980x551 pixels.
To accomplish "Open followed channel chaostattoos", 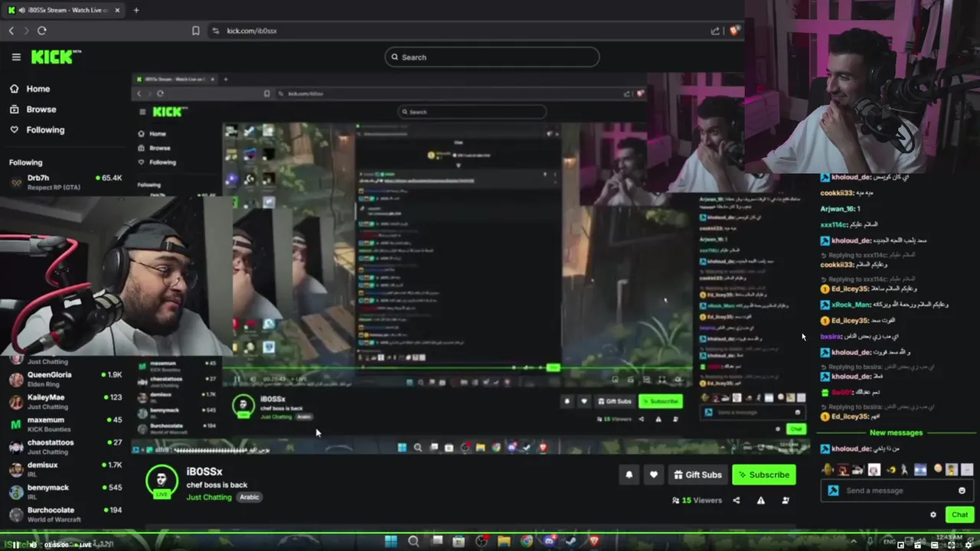I will point(65,446).
